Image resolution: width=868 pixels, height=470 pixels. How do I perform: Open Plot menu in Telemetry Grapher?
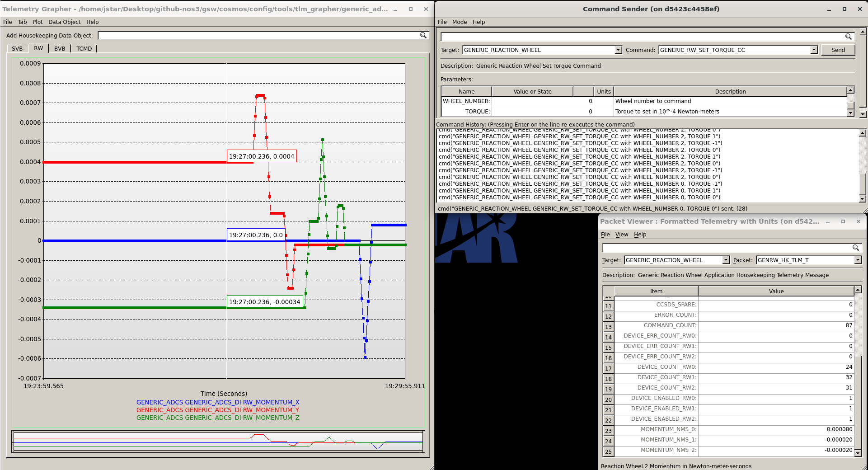[x=38, y=22]
